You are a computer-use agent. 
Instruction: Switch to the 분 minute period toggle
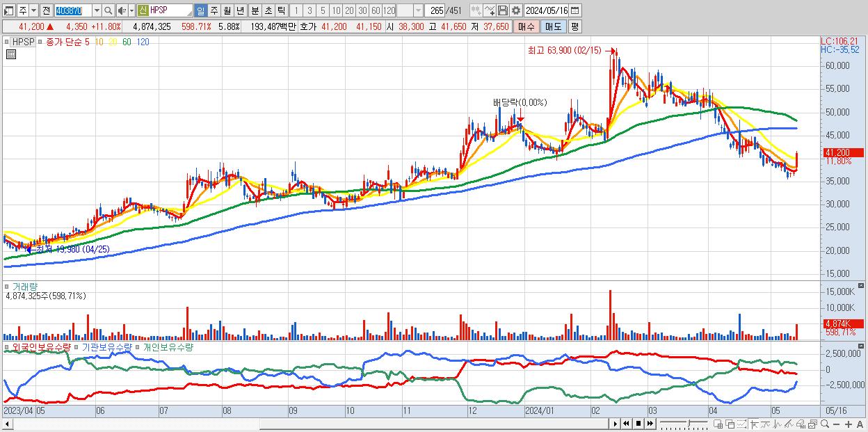tap(255, 11)
